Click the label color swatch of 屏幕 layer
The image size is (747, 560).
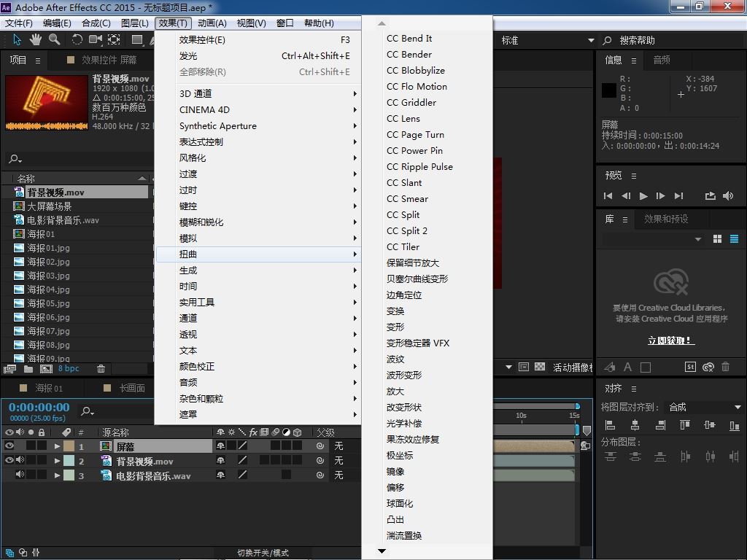coord(69,446)
